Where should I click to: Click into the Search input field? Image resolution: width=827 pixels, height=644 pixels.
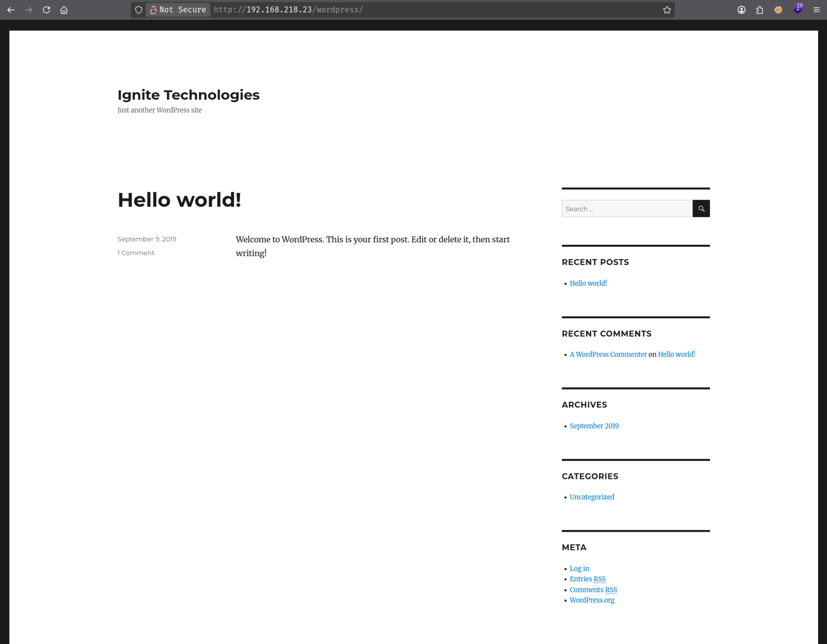coord(627,208)
